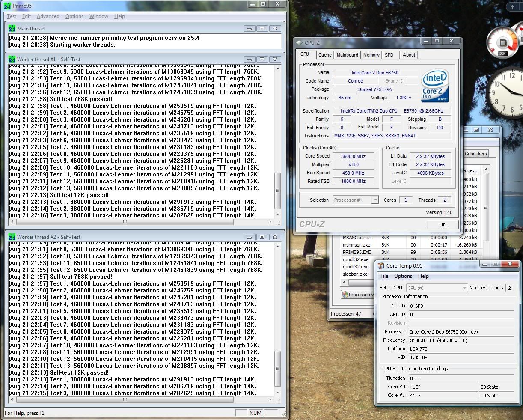523x420 pixels.
Task: Click the Tjunction value 85C° in Core Temp
Action: pos(461,378)
